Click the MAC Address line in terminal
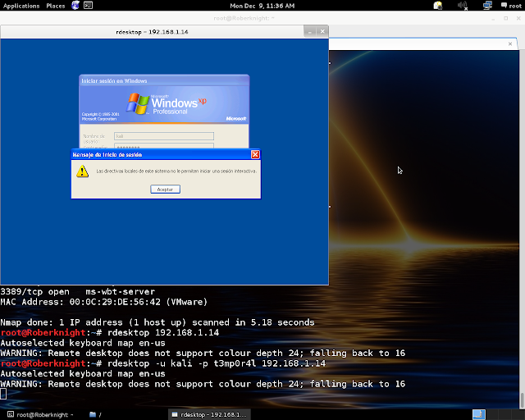 tap(104, 302)
